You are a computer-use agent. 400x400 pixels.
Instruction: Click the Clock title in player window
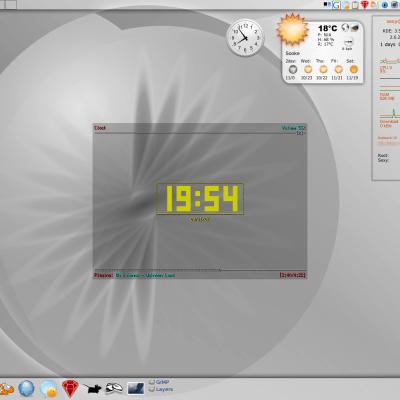pos(100,128)
